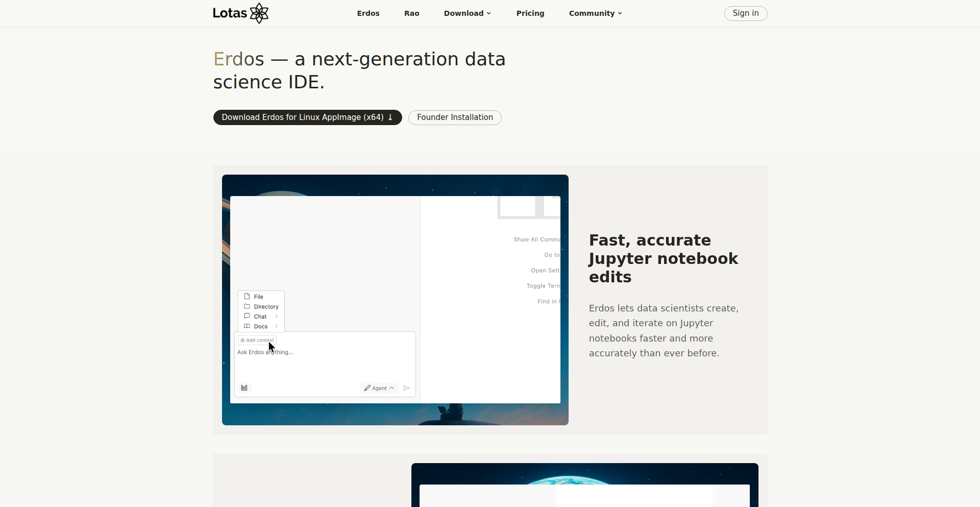Click the Find in shortcut text
The image size is (980, 507).
pos(549,301)
